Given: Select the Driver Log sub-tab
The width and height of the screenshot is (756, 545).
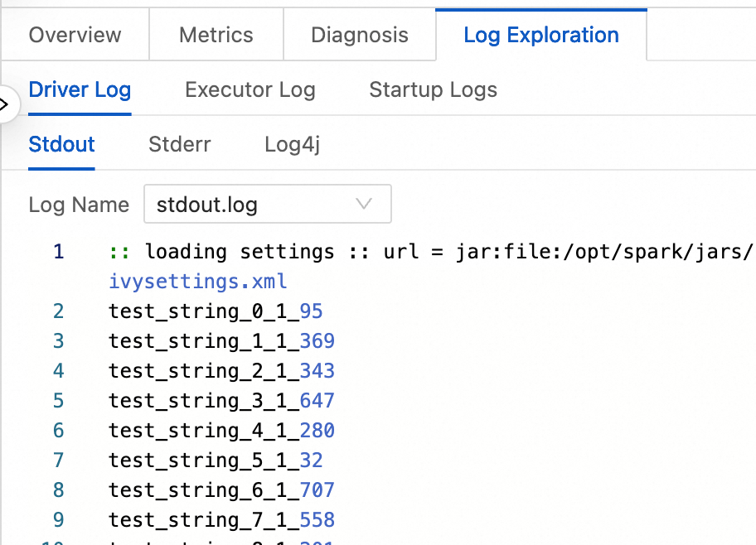Looking at the screenshot, I should click(80, 89).
